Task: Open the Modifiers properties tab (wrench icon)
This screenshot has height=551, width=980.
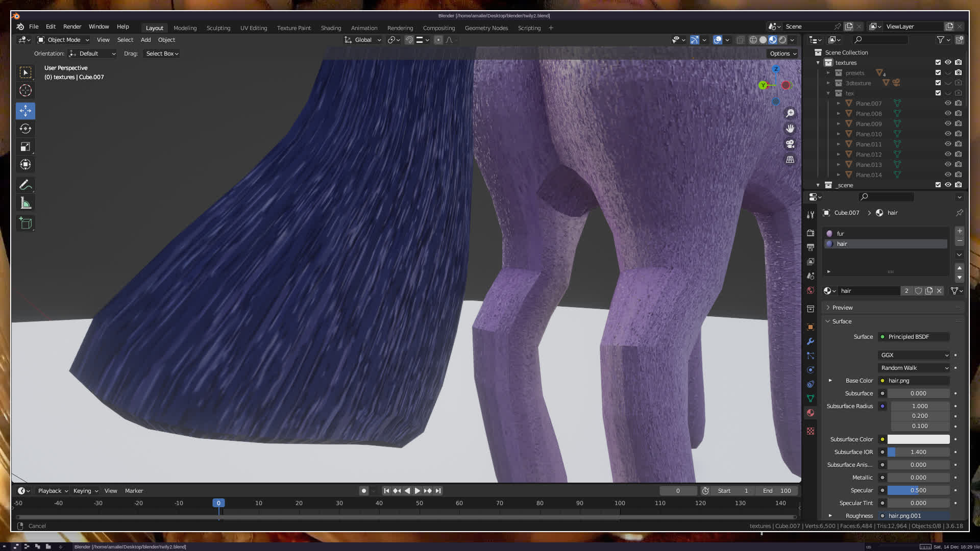Action: click(x=811, y=341)
